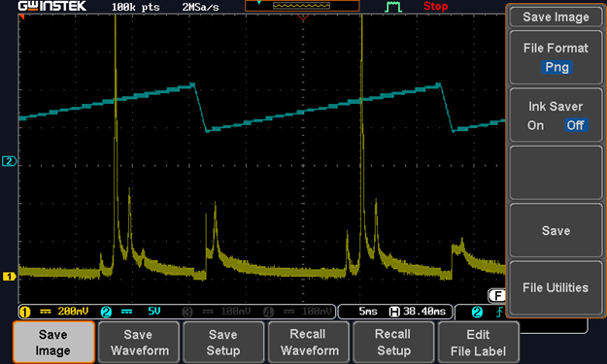The height and width of the screenshot is (364, 607).
Task: Click the 5V channel 2 scale value
Action: pyautogui.click(x=154, y=312)
